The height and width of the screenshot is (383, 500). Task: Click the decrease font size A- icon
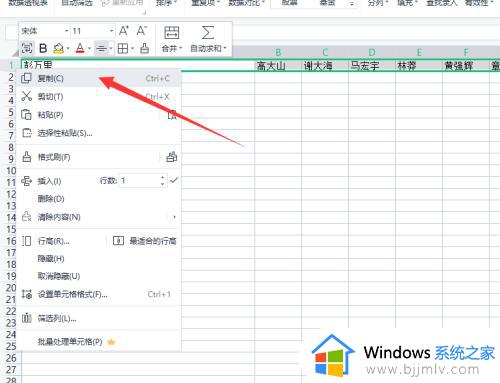[141, 31]
